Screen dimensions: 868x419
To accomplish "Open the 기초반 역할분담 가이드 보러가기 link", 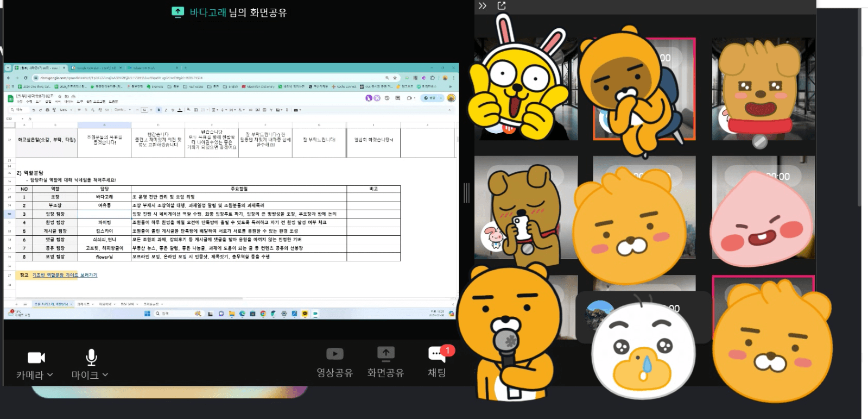I will [x=65, y=275].
